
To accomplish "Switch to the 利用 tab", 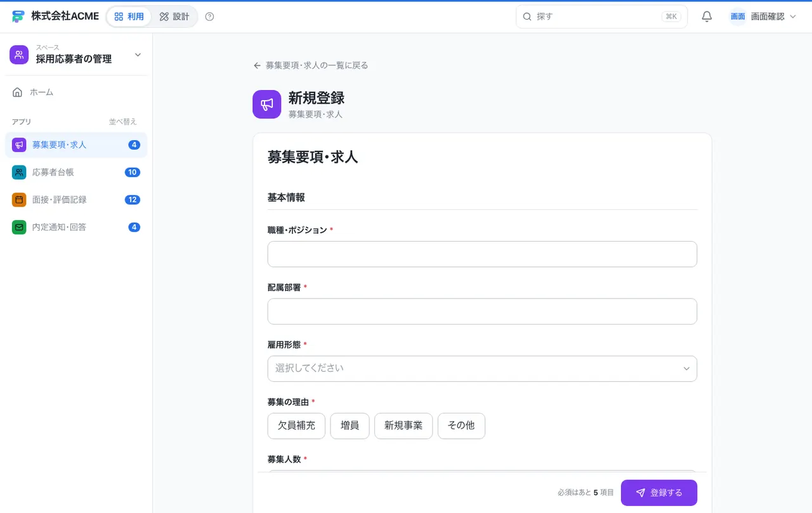I will coord(129,16).
